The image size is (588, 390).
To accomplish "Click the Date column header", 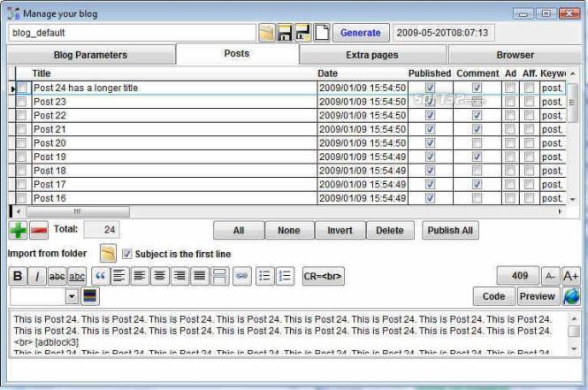I will pos(363,73).
